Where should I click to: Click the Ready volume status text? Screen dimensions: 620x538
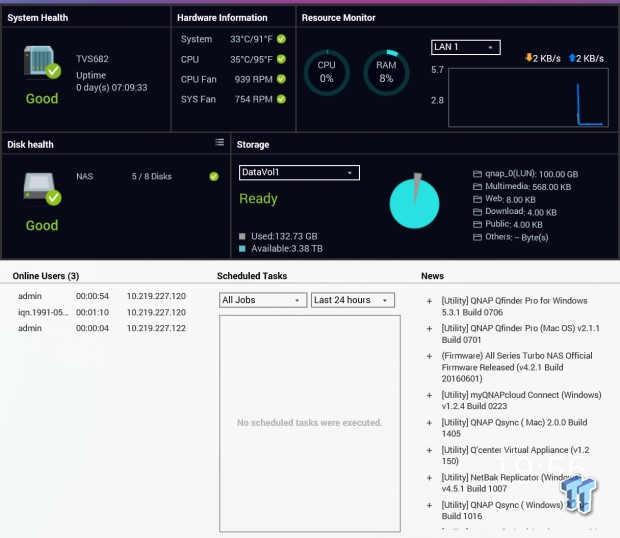(x=259, y=198)
